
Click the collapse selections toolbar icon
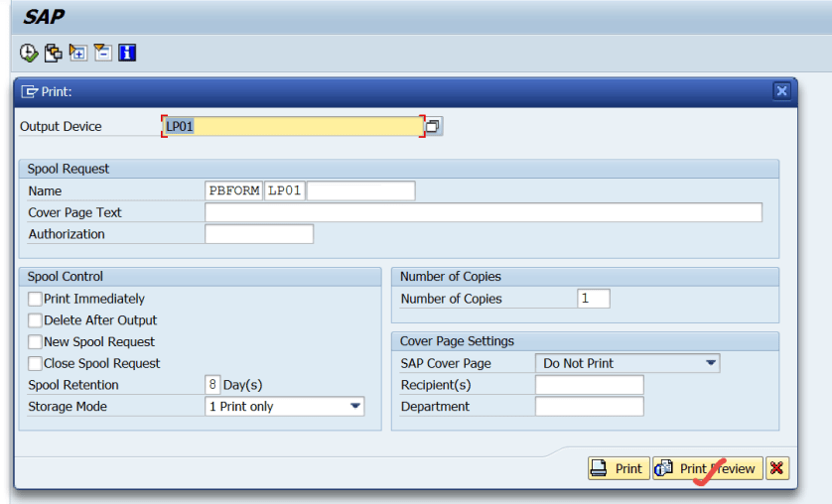coord(102,53)
